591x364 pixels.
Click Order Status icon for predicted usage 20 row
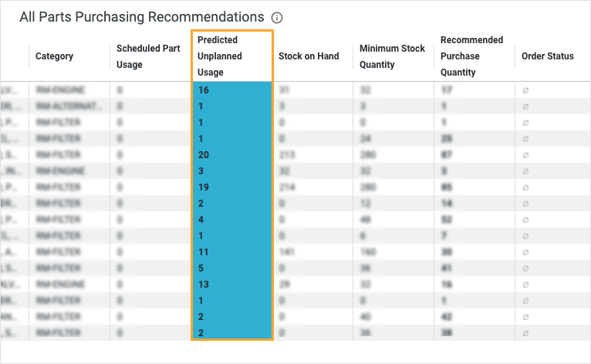(x=525, y=155)
